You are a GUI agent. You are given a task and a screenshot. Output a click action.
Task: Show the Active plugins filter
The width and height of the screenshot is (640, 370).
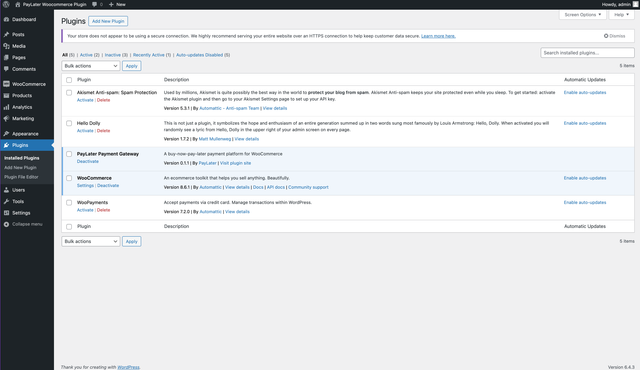pyautogui.click(x=86, y=55)
